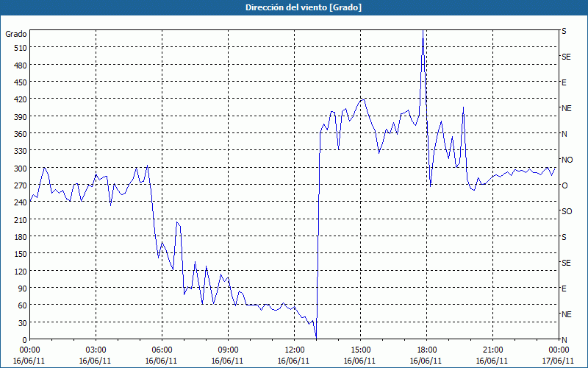
Task: Click the "S" compass label level with 180
Action: (x=564, y=237)
